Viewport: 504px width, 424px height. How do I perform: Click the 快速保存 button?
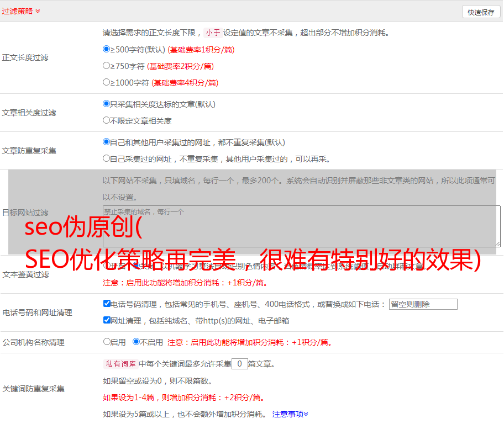click(481, 12)
